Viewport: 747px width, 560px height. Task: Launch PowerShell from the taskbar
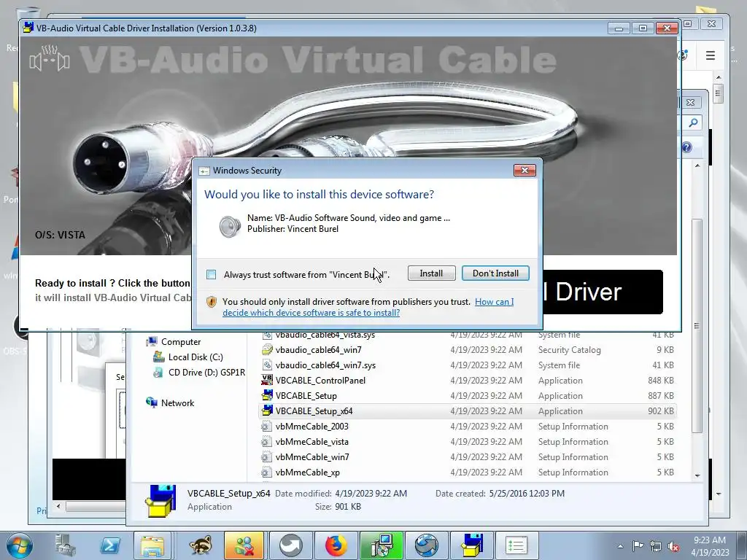pyautogui.click(x=110, y=545)
